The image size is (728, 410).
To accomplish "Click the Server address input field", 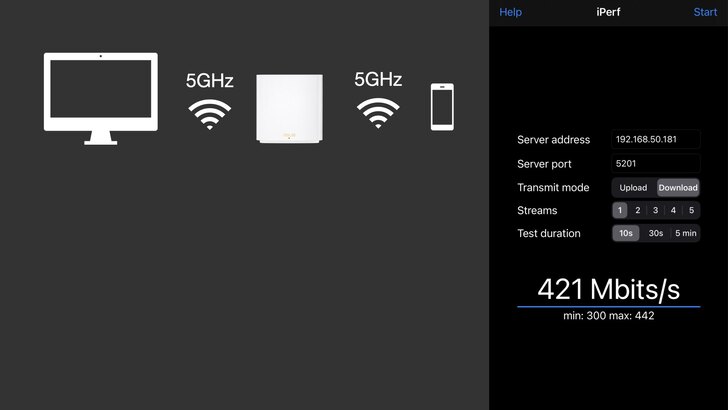I will (656, 139).
